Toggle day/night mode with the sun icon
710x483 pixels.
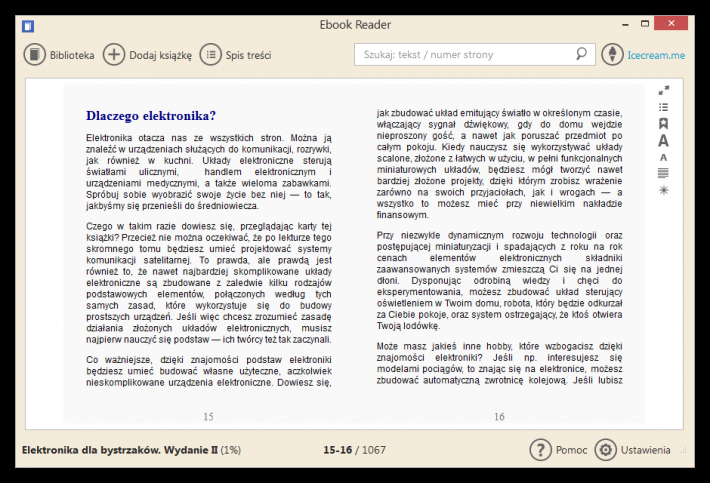click(663, 190)
